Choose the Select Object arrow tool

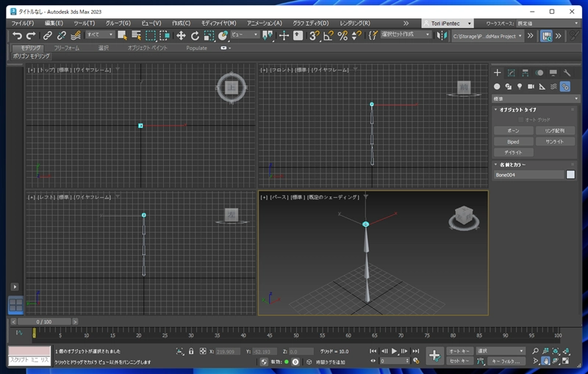pyautogui.click(x=122, y=35)
